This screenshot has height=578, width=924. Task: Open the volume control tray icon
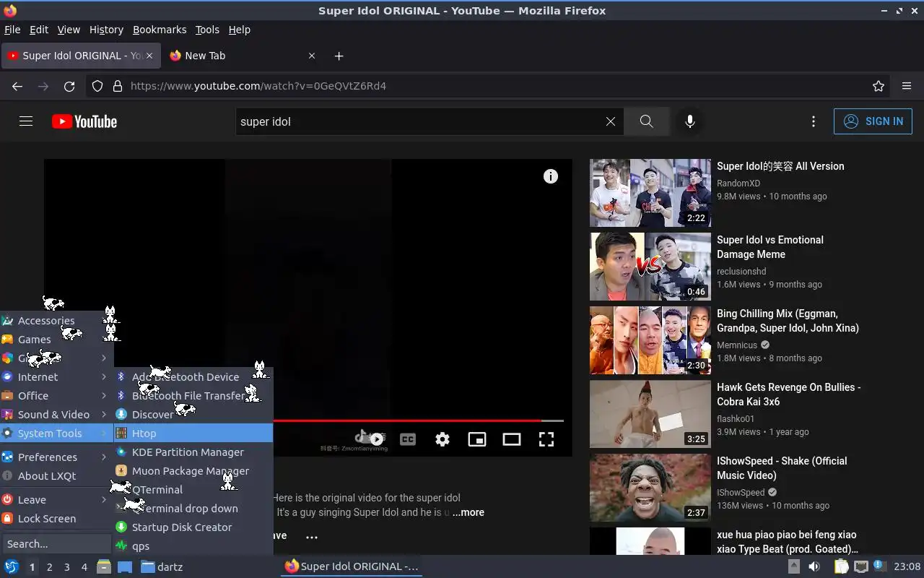pos(814,566)
